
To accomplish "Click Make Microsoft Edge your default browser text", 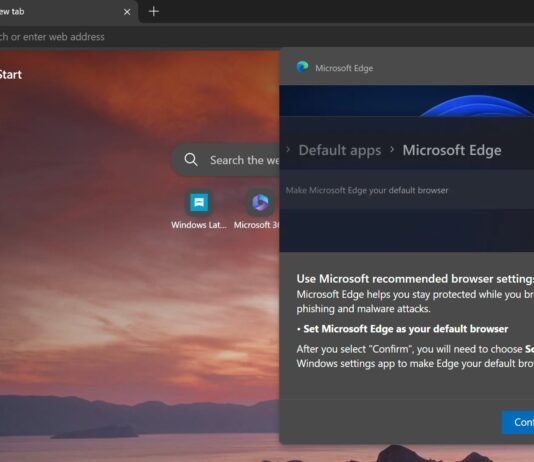I will [x=367, y=190].
